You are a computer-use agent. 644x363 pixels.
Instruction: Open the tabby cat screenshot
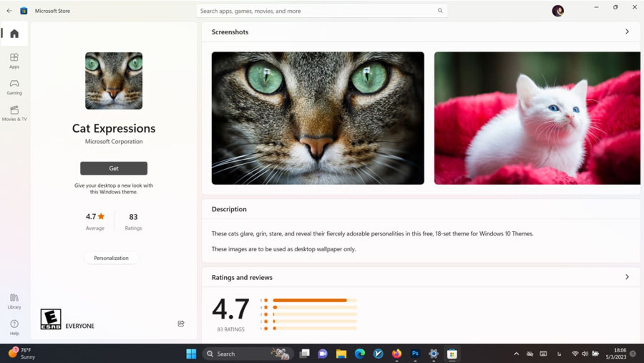(x=318, y=118)
